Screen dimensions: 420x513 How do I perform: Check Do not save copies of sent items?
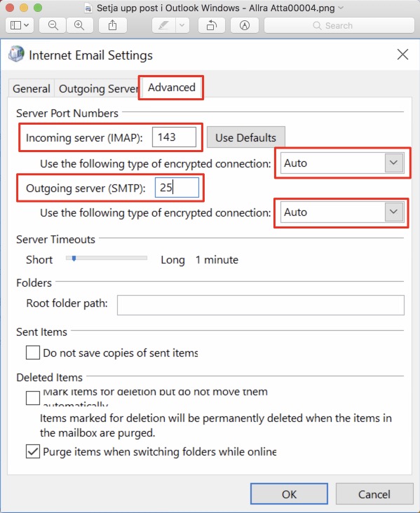click(x=33, y=353)
